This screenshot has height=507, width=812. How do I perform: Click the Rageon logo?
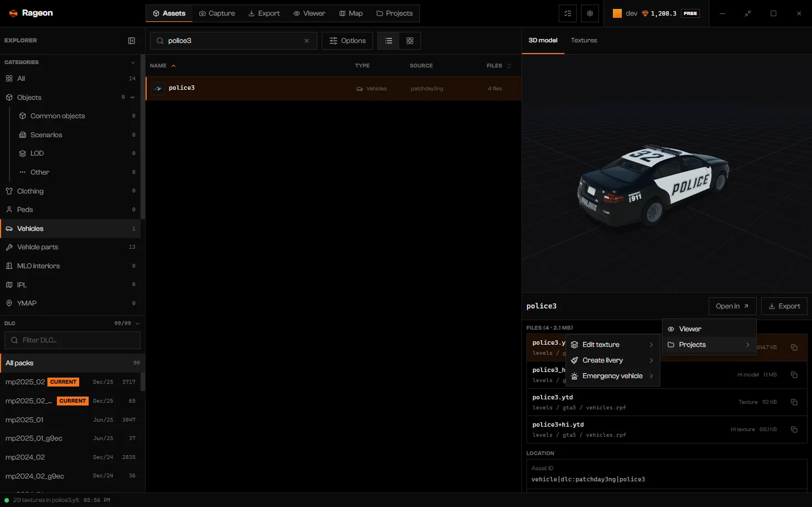(31, 13)
